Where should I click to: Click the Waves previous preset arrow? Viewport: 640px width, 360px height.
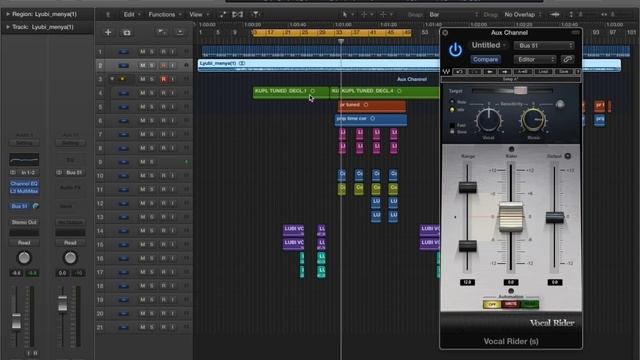pos(489,71)
